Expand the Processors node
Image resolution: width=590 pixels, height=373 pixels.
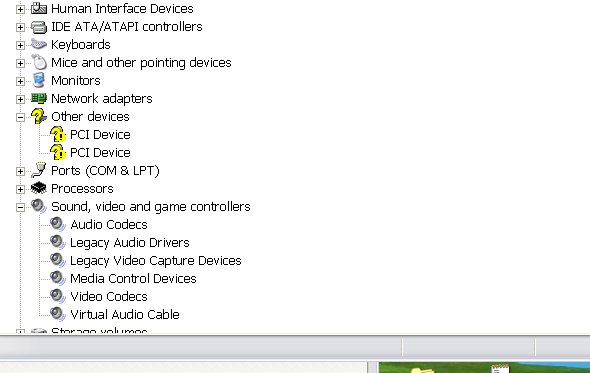click(20, 189)
